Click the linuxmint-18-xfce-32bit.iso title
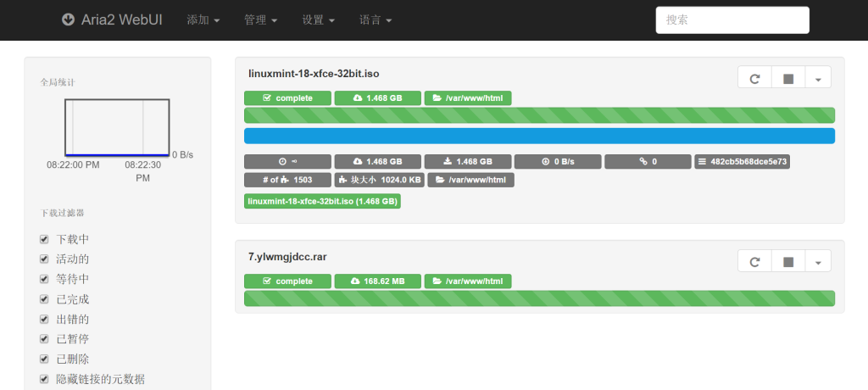This screenshot has height=390, width=868. coord(314,74)
